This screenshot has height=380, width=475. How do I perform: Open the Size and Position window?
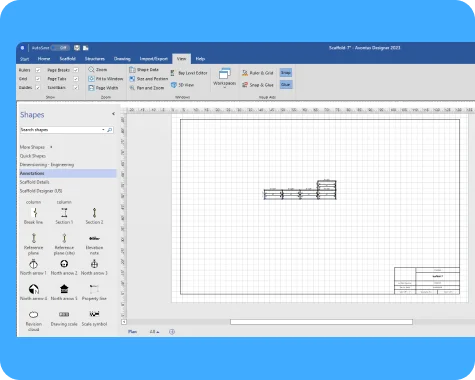149,79
